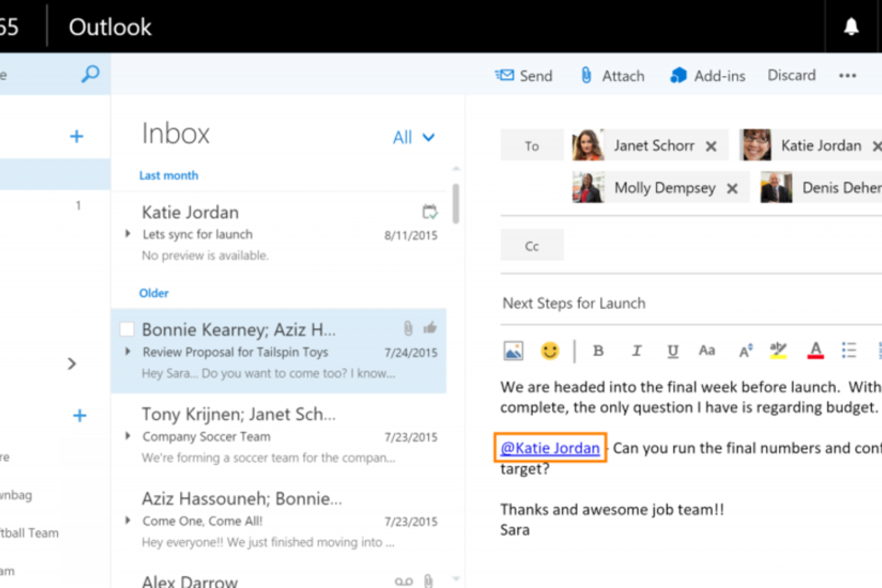The width and height of the screenshot is (882, 588).
Task: Click the voicemail icon on Alex Darrow's message
Action: coord(403,582)
